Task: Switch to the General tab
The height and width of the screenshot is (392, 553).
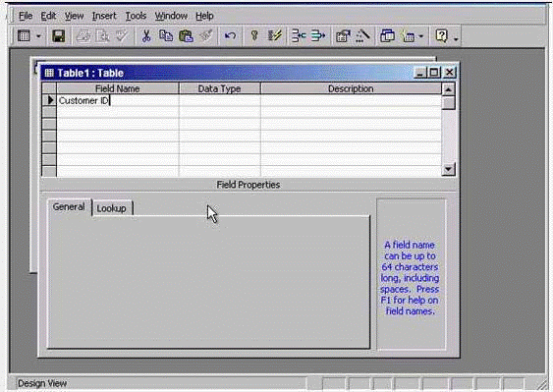Action: 69,207
